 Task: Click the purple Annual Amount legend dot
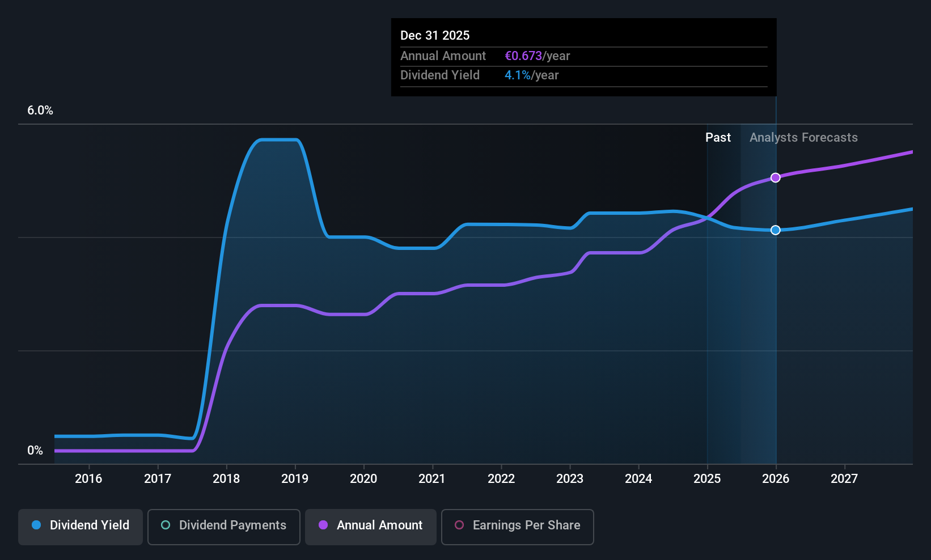pyautogui.click(x=323, y=525)
